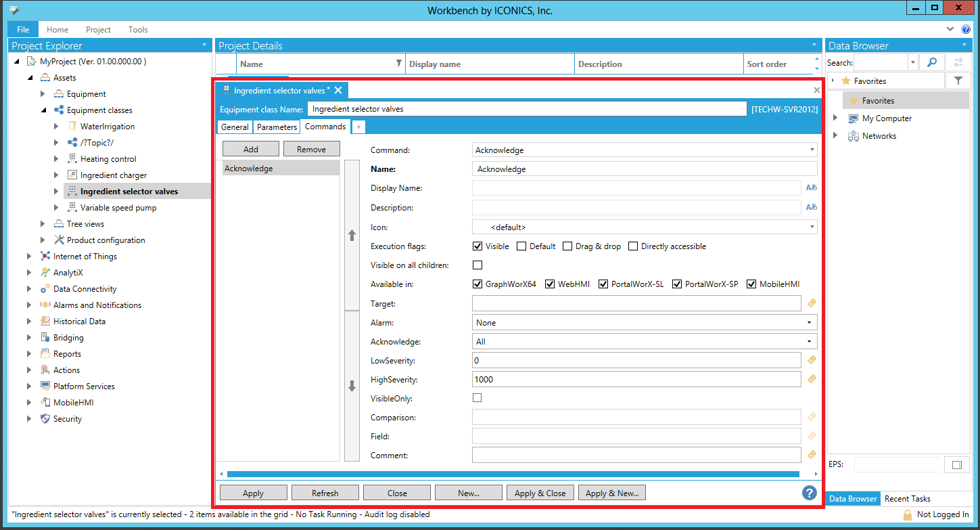Click the help question mark icon
Image resolution: width=980 pixels, height=530 pixels.
coord(809,493)
